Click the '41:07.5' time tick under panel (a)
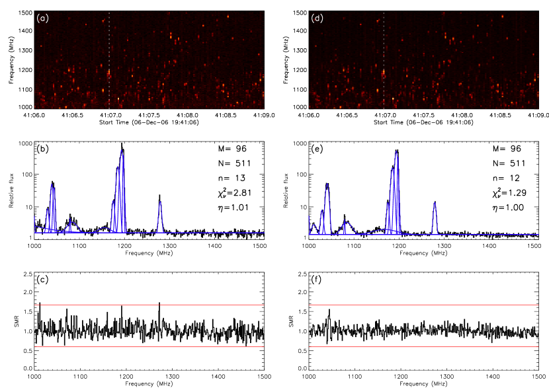This screenshot has height=392, width=549. pyautogui.click(x=149, y=115)
